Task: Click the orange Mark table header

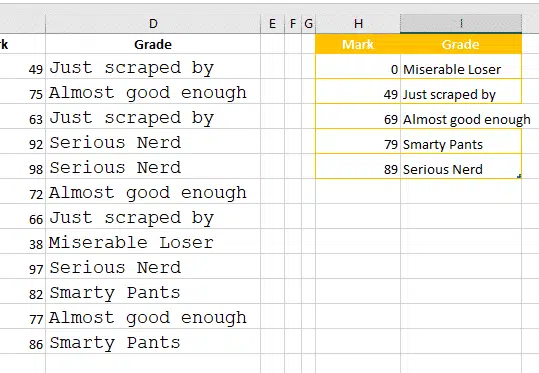Action: point(358,44)
